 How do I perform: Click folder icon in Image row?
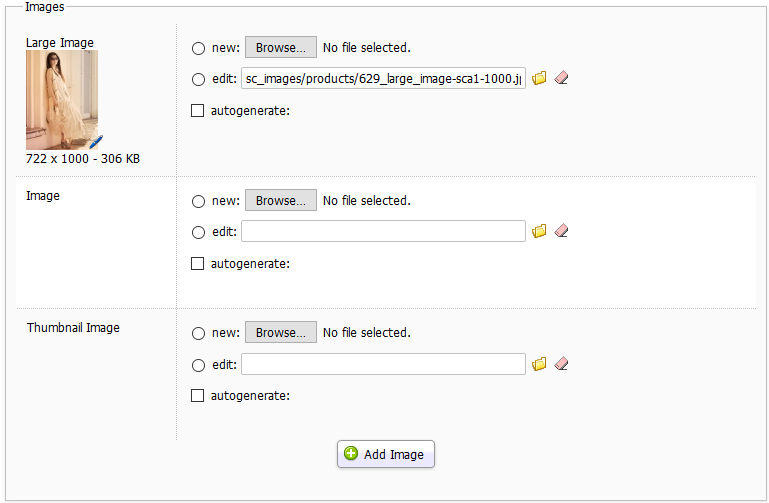click(539, 231)
